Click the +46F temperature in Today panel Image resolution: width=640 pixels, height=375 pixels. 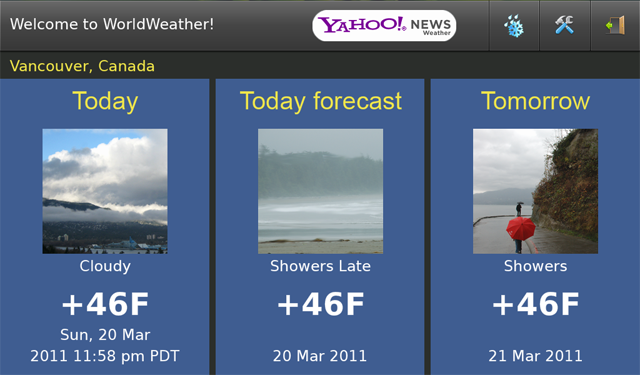click(105, 304)
